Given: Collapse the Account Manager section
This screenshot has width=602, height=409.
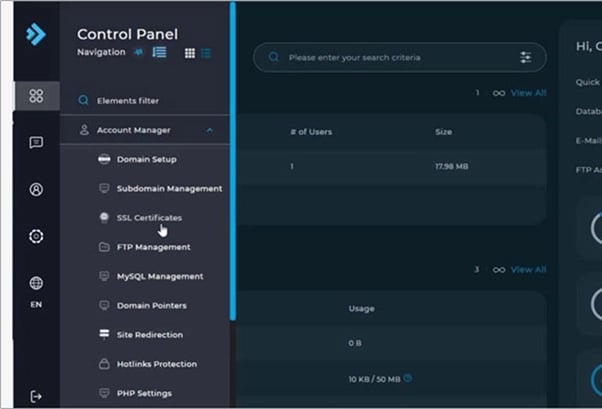Looking at the screenshot, I should click(209, 130).
